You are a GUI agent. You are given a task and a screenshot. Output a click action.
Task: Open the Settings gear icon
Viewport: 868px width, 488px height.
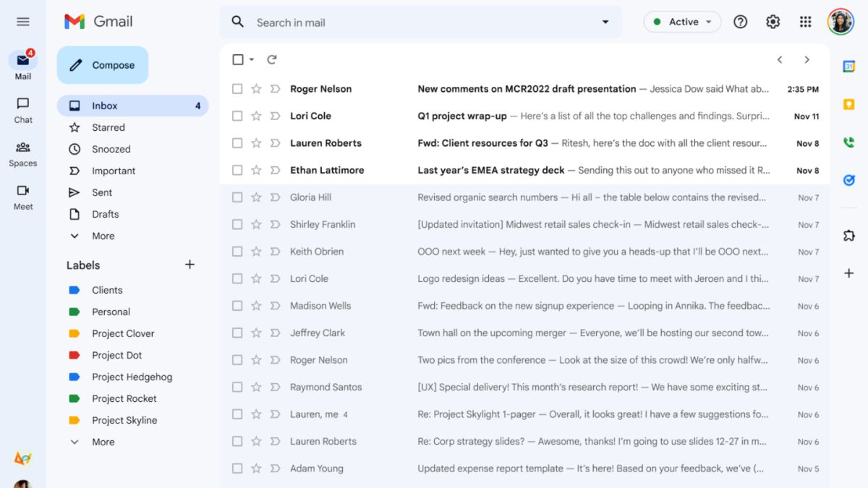pyautogui.click(x=773, y=22)
